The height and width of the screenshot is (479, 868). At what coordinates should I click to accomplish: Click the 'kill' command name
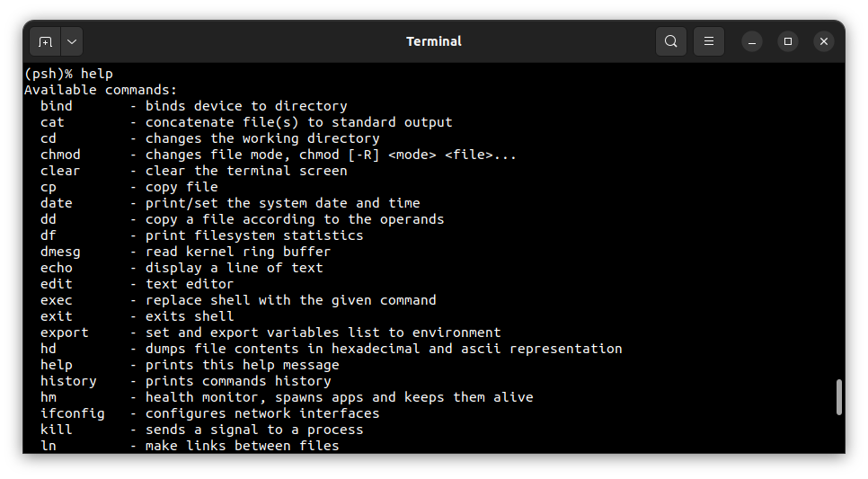pos(57,430)
